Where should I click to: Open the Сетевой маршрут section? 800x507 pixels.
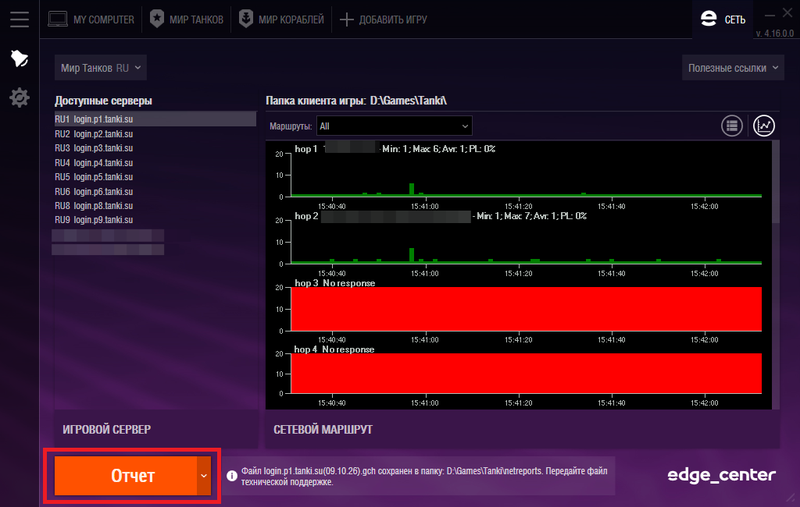click(x=522, y=429)
